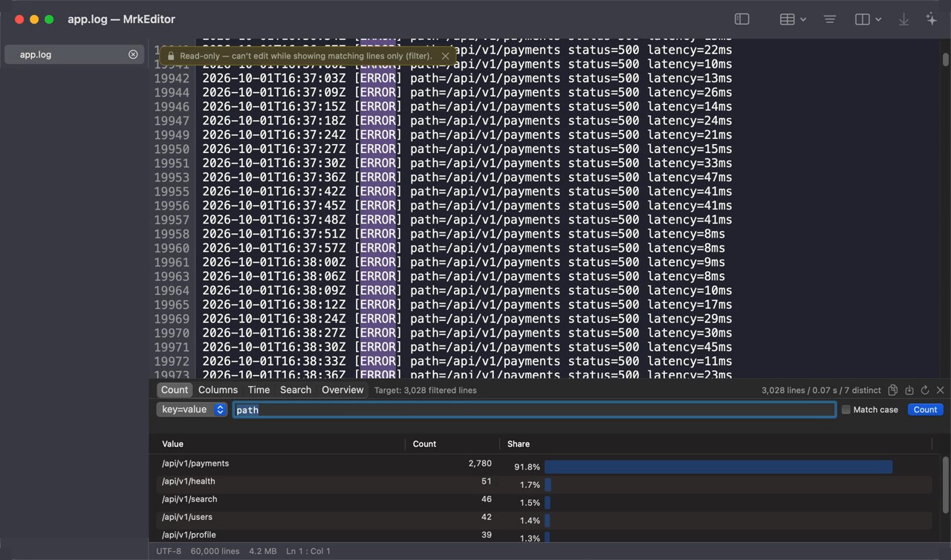The height and width of the screenshot is (560, 951).
Task: Dismiss the read-only filter notice
Action: [445, 56]
